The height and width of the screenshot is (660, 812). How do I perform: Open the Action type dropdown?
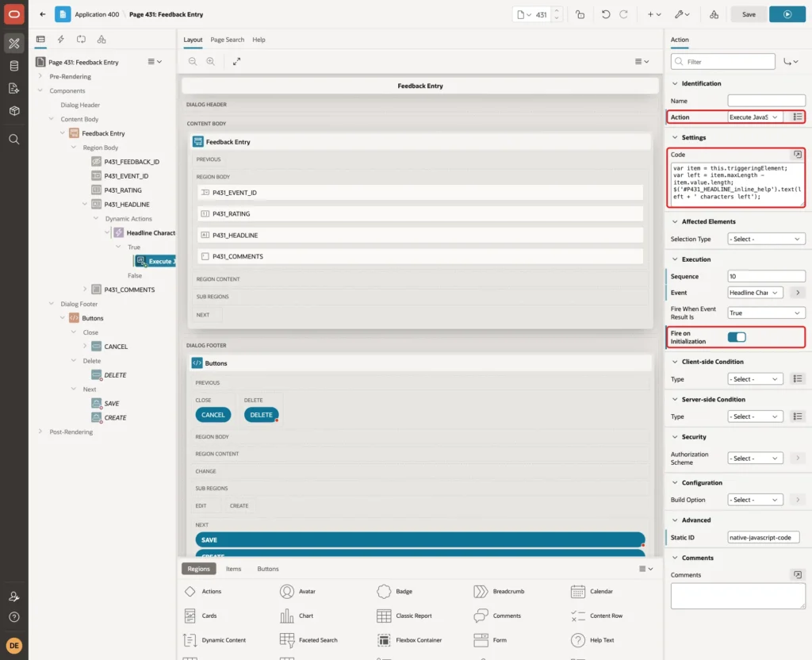pyautogui.click(x=753, y=117)
